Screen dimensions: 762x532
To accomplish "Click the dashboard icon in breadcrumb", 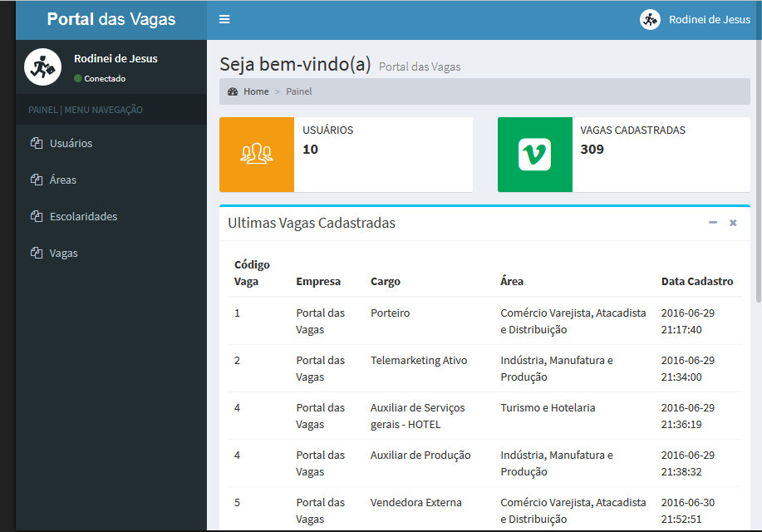I will point(233,91).
